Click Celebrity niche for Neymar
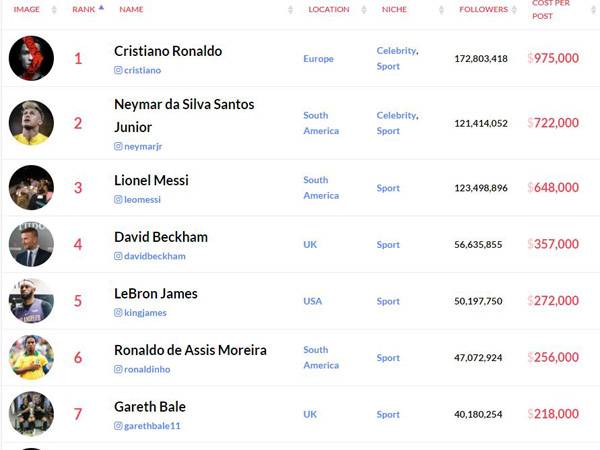The height and width of the screenshot is (450, 600). pos(396,115)
